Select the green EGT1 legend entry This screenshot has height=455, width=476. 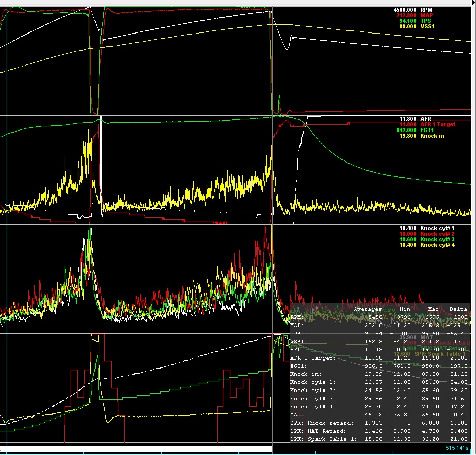[427, 130]
